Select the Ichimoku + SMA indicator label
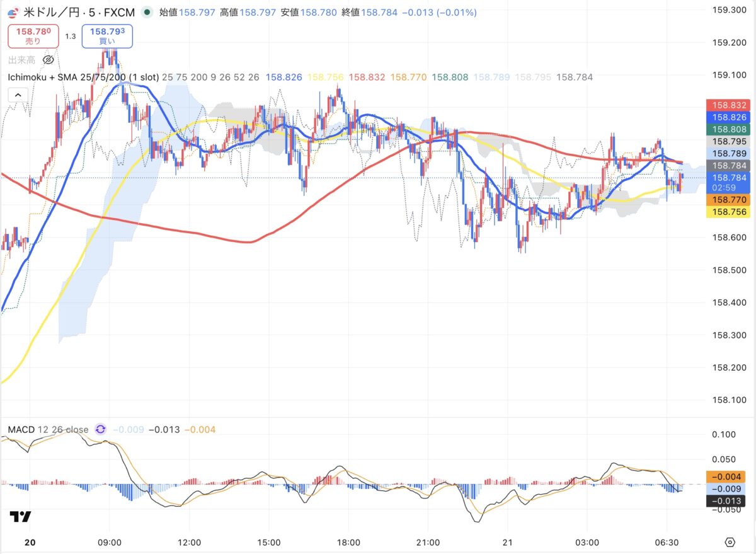 point(83,78)
